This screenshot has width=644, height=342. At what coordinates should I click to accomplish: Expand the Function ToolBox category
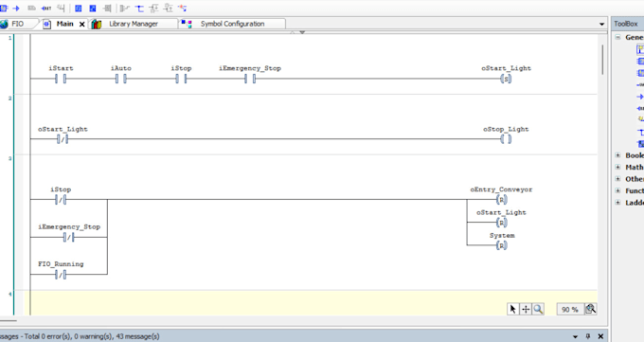tap(617, 190)
